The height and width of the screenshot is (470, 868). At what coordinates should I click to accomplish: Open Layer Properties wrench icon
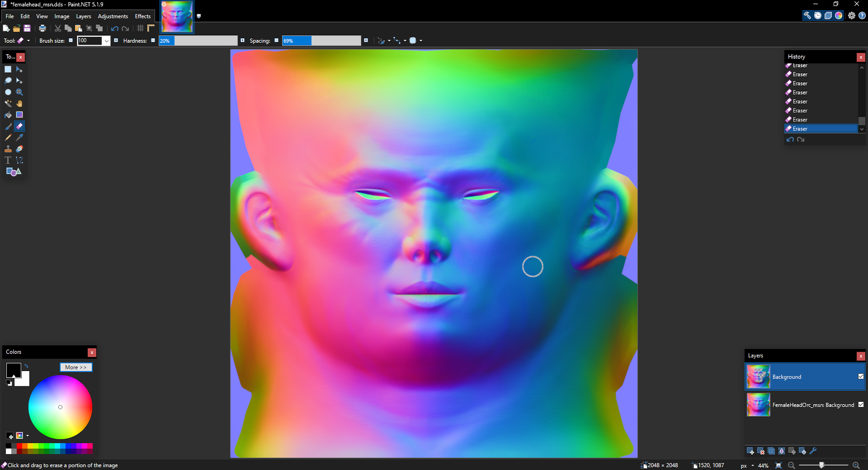(813, 451)
